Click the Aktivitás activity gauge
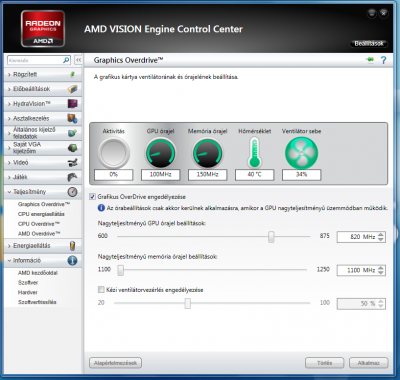Screen dimensions: 400x380 click(x=114, y=153)
